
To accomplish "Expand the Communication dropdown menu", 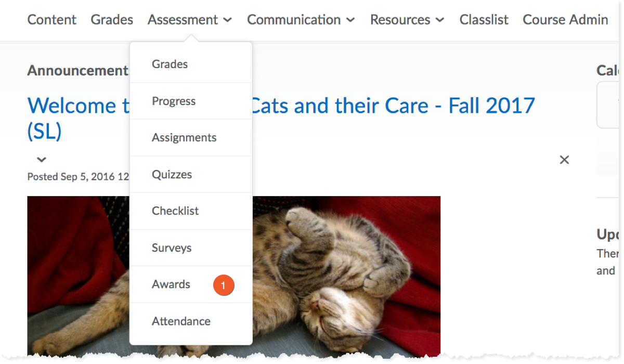I will (301, 20).
